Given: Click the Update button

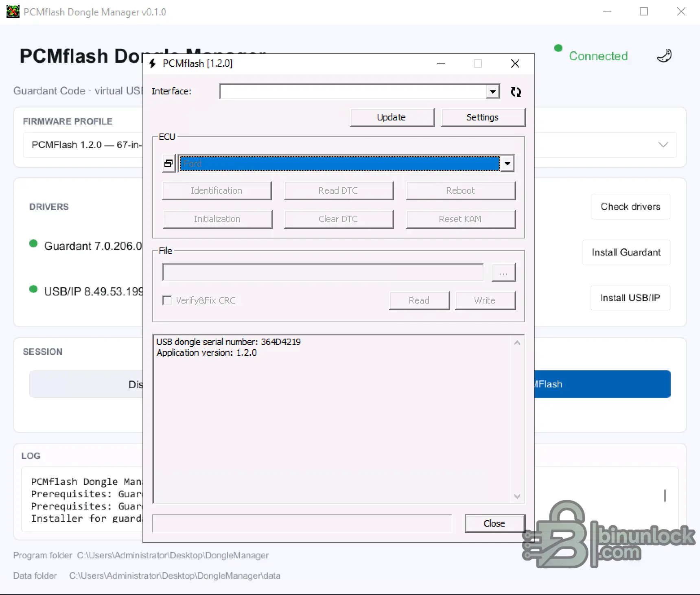Looking at the screenshot, I should 392,117.
